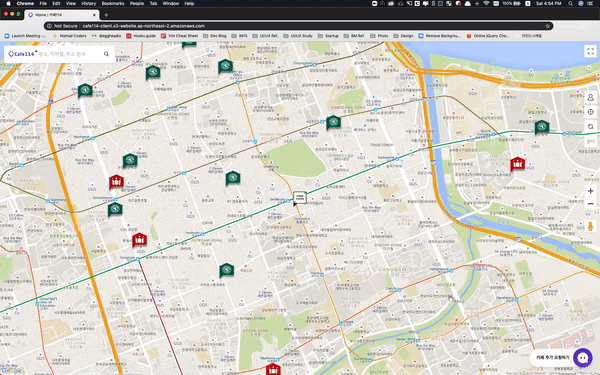Viewport: 600px width, 375px height.
Task: Open Spotlight search in menu bar
Action: click(571, 3)
